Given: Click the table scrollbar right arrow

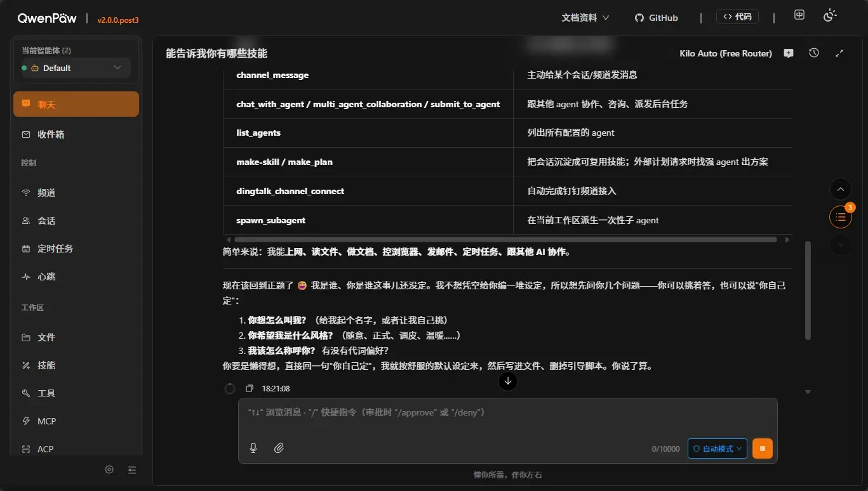Looking at the screenshot, I should [x=787, y=240].
